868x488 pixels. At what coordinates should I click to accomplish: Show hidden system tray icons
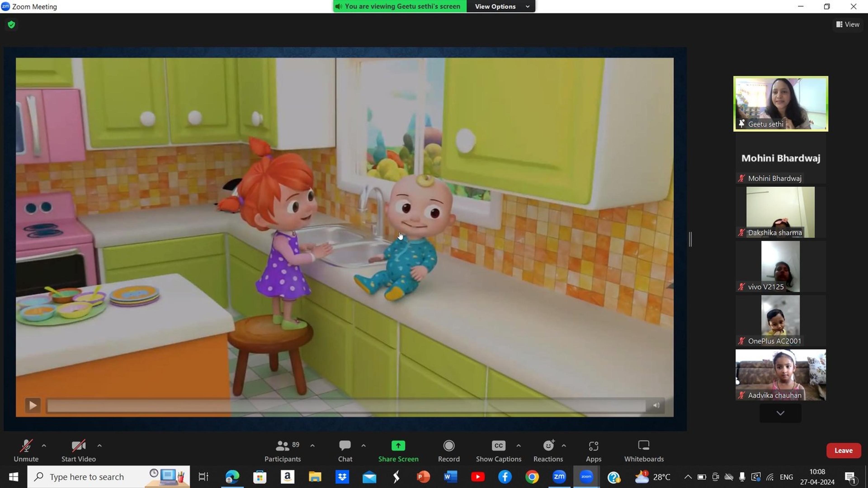click(688, 477)
